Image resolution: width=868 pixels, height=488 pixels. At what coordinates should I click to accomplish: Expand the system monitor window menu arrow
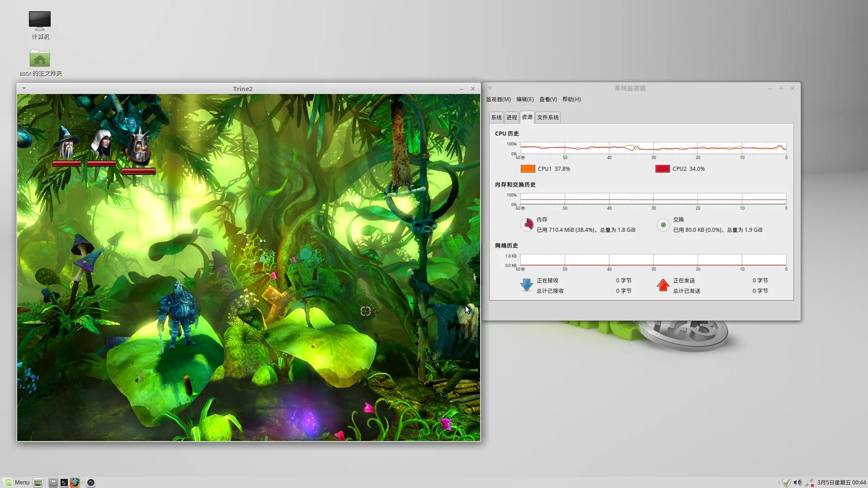(x=490, y=88)
